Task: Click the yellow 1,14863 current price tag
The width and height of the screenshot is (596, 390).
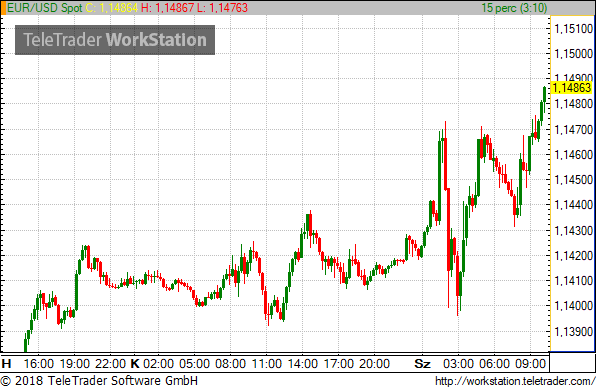Action: [572, 88]
